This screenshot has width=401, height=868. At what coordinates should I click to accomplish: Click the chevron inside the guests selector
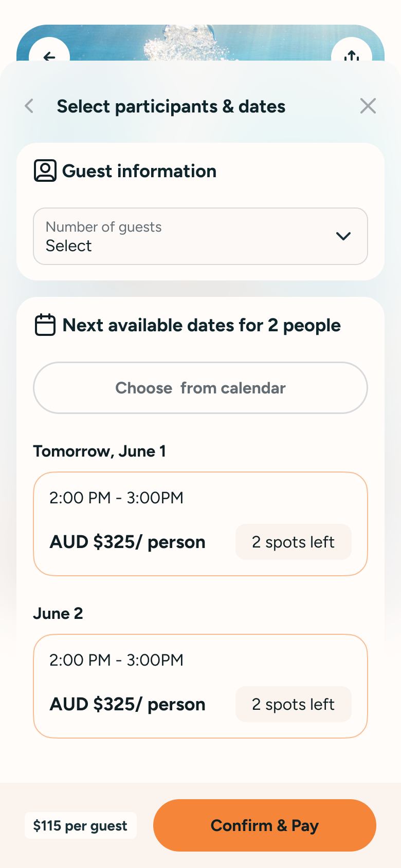tap(343, 236)
